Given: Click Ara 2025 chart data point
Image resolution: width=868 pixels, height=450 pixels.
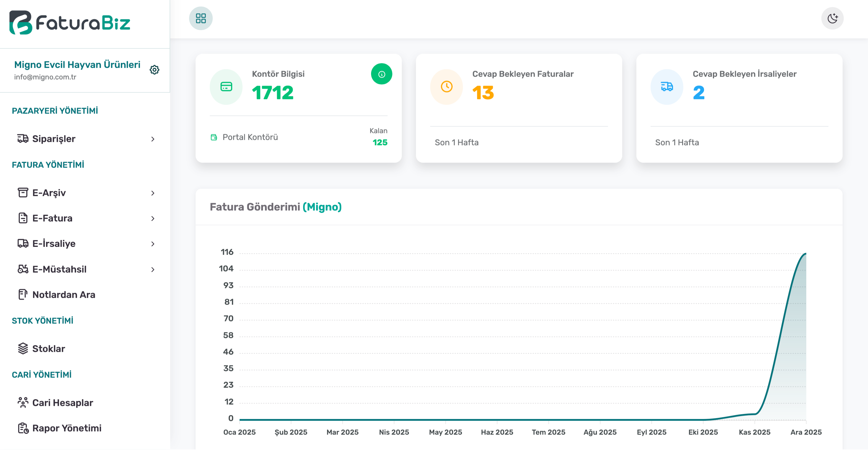Looking at the screenshot, I should tap(806, 253).
